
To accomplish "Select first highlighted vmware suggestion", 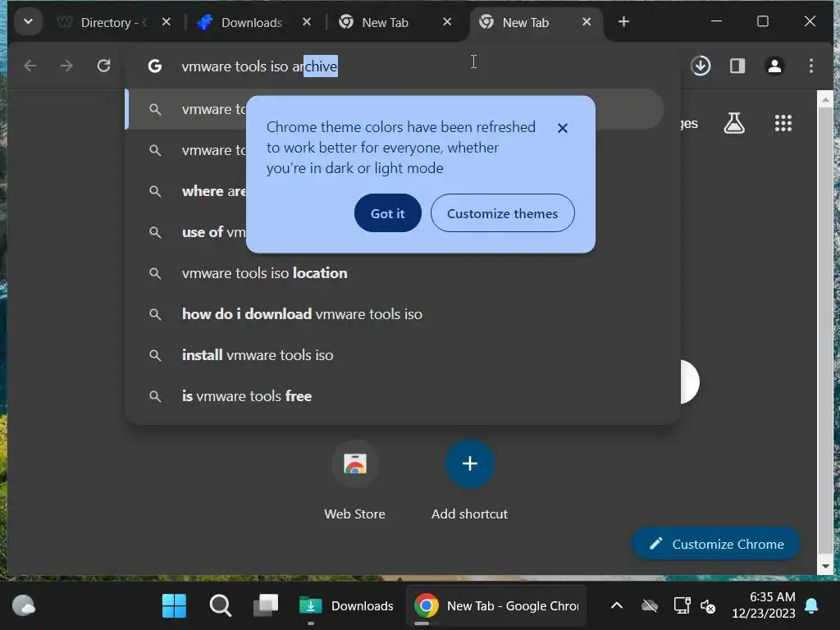I will pos(396,109).
